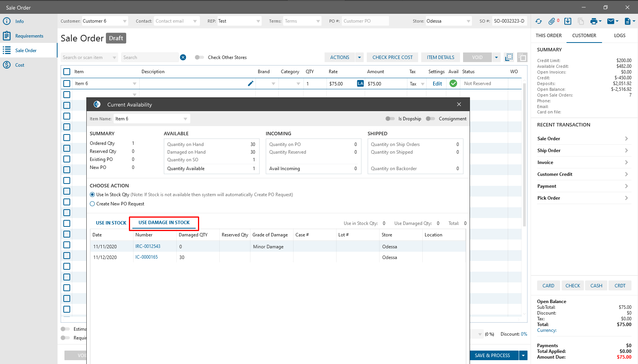The width and height of the screenshot is (638, 364).
Task: Click the refresh order icon
Action: [x=539, y=21]
